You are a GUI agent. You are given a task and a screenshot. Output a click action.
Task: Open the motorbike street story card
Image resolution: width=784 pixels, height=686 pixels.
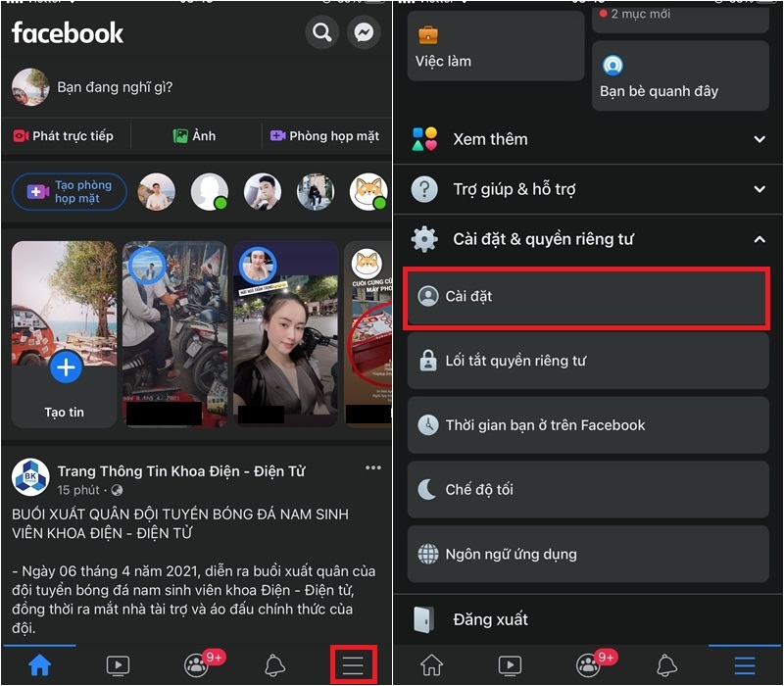pyautogui.click(x=174, y=334)
